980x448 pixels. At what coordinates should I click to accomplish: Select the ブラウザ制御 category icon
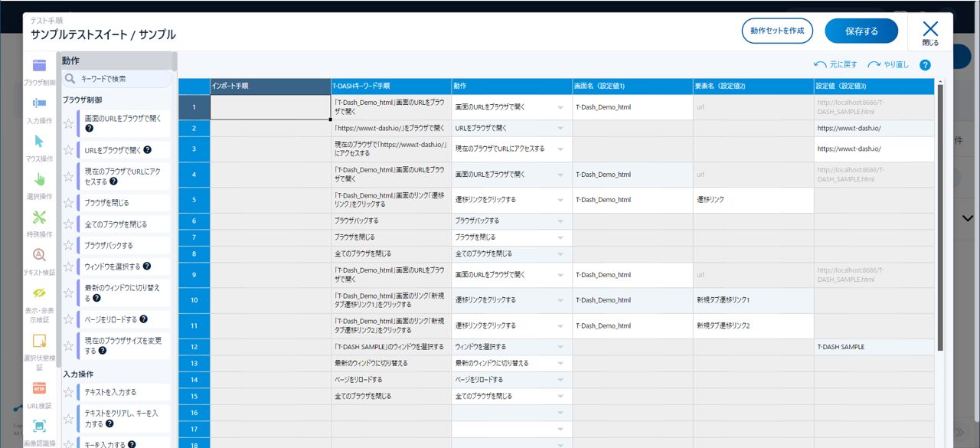coord(39,66)
